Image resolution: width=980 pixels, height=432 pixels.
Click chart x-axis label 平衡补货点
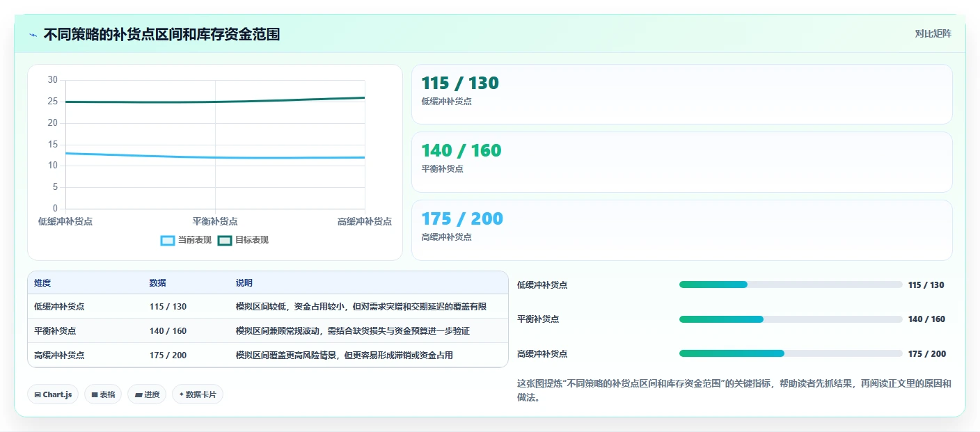point(215,221)
